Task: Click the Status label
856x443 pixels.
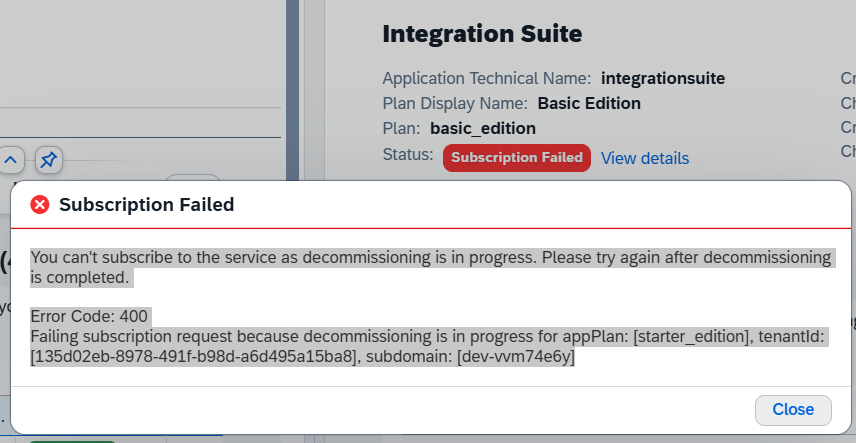Action: pyautogui.click(x=408, y=155)
